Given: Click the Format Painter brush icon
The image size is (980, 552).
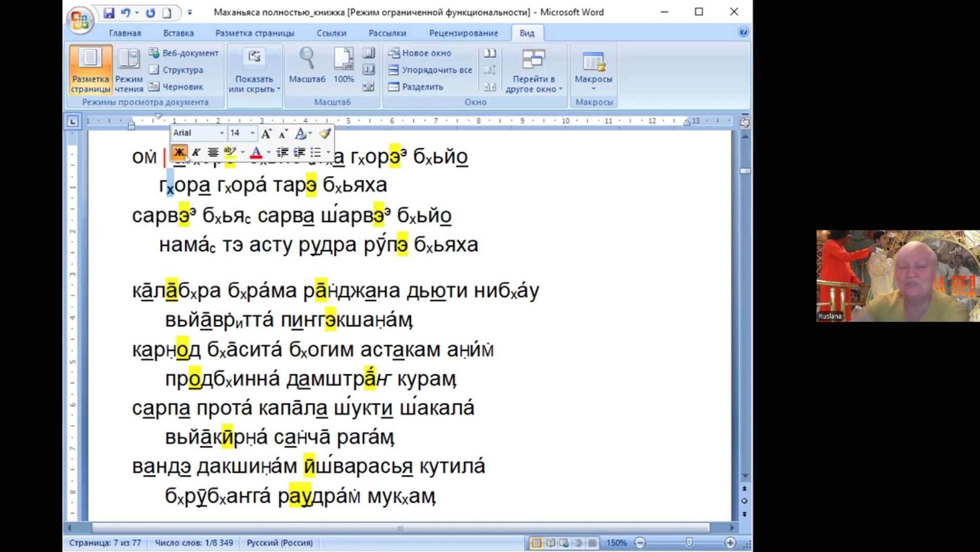Looking at the screenshot, I should [325, 133].
